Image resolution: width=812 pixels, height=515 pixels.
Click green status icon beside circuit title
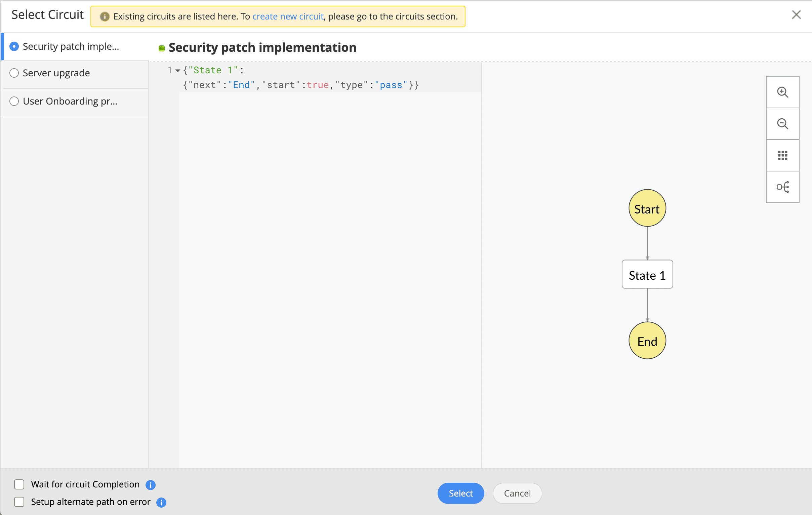point(162,48)
